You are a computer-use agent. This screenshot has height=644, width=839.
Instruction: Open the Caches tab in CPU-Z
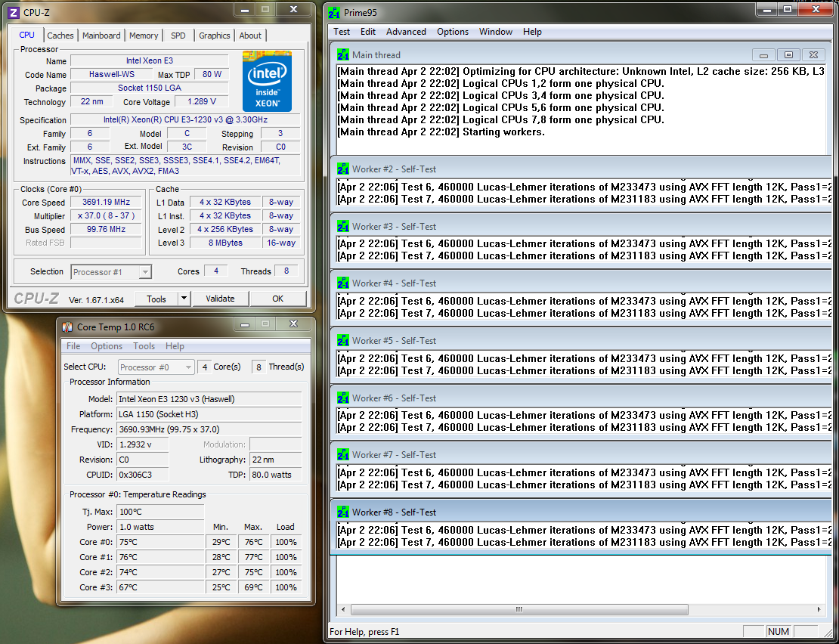point(60,36)
